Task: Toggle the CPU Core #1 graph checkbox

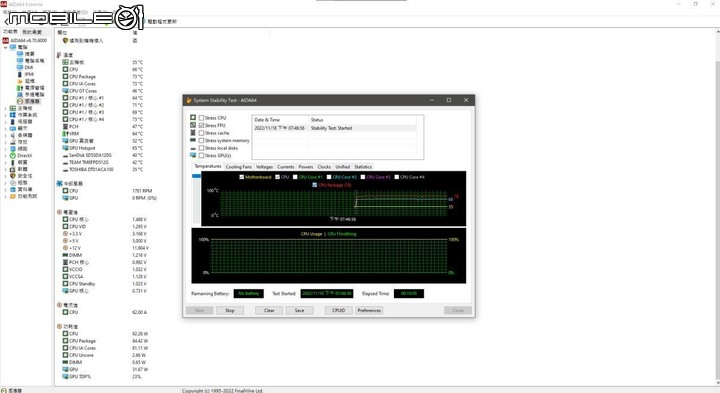Action: point(295,177)
